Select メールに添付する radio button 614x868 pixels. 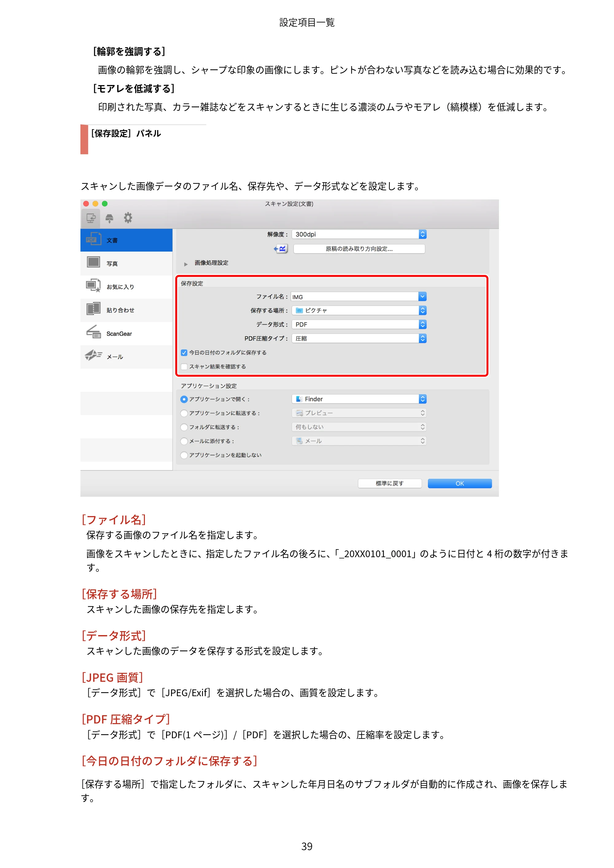coord(184,441)
